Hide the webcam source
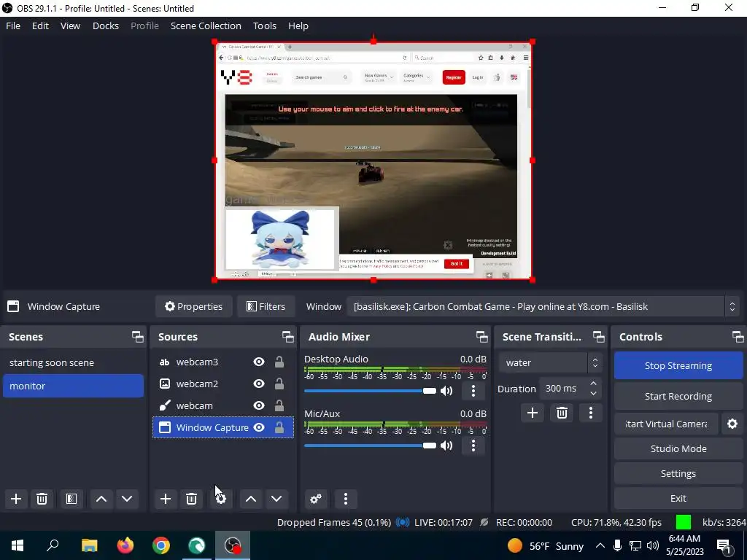The image size is (747, 560). pyautogui.click(x=259, y=405)
